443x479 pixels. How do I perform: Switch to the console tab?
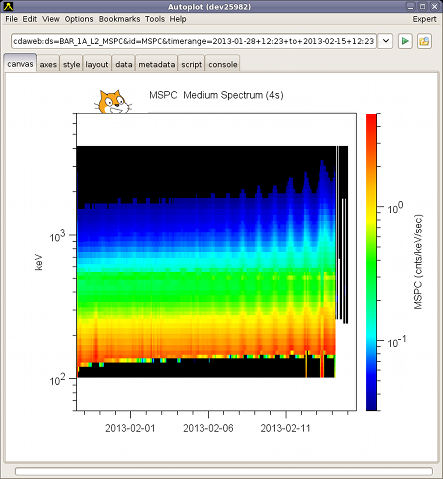[223, 64]
